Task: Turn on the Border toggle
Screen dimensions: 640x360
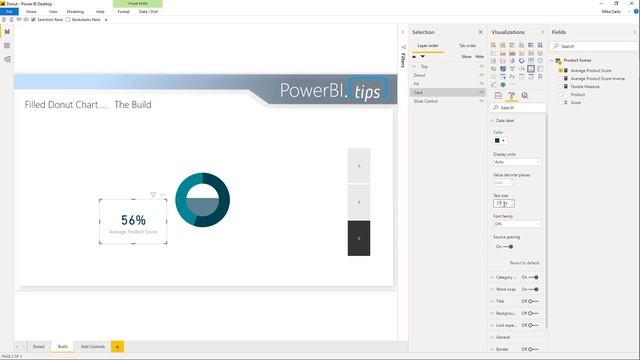Action: pos(533,349)
